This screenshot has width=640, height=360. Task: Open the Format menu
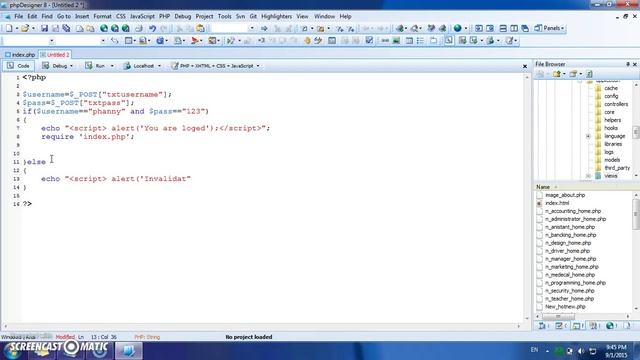click(x=102, y=16)
